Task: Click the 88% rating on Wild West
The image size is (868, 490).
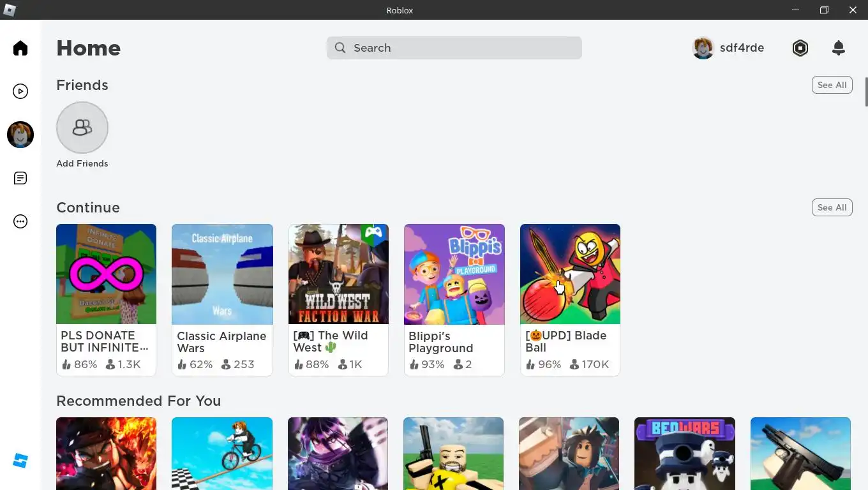Action: coord(311,364)
